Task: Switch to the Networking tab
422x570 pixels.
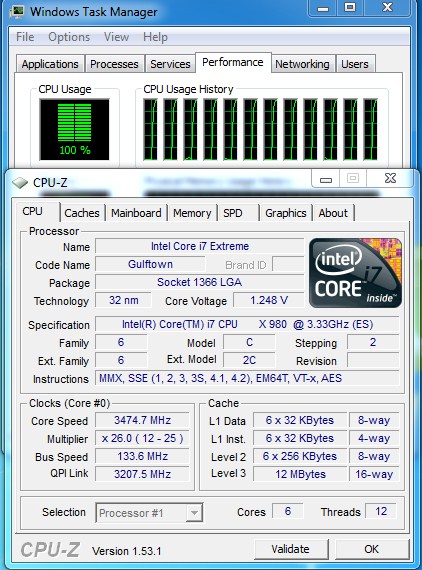Action: point(302,64)
